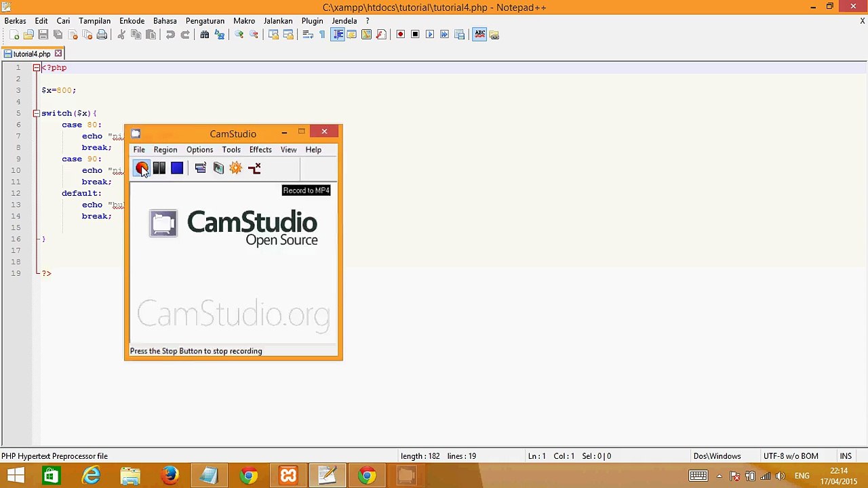This screenshot has height=488, width=868.
Task: Click the Copy toolbar icon
Action: (136, 35)
